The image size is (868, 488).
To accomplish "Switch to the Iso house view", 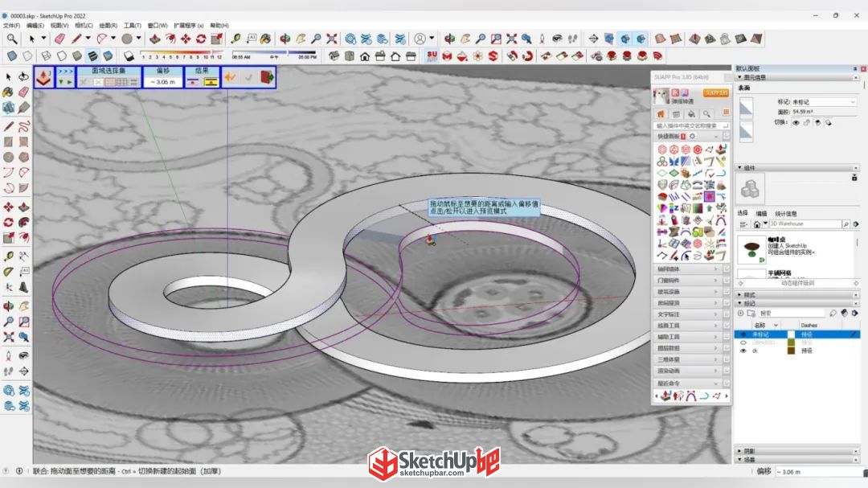I will tap(334, 56).
